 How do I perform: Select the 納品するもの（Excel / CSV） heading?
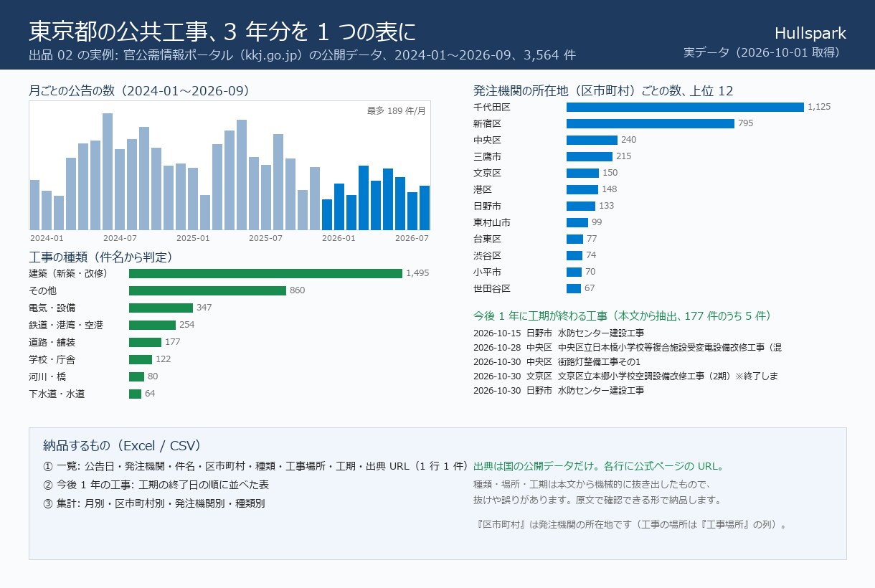[122, 445]
